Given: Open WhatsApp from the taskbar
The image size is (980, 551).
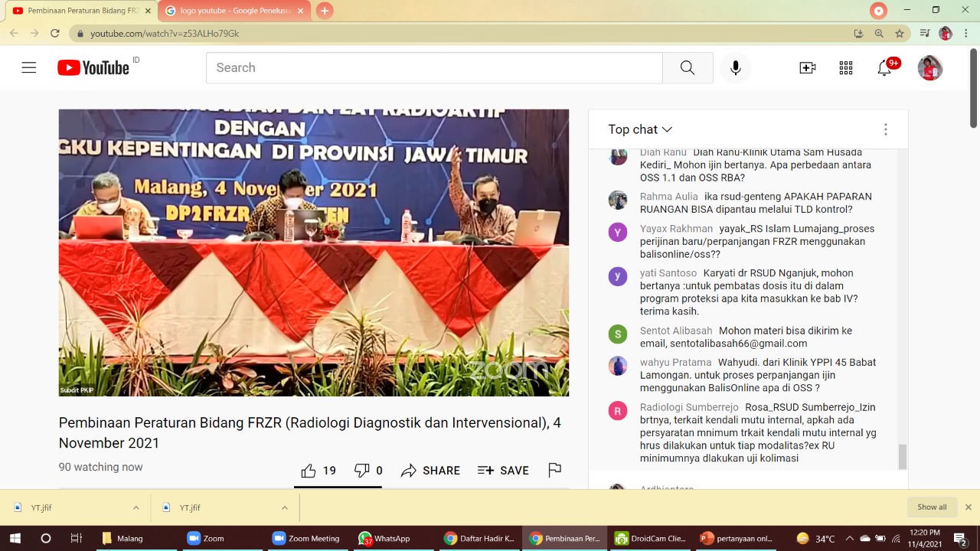Looking at the screenshot, I should pyautogui.click(x=385, y=539).
